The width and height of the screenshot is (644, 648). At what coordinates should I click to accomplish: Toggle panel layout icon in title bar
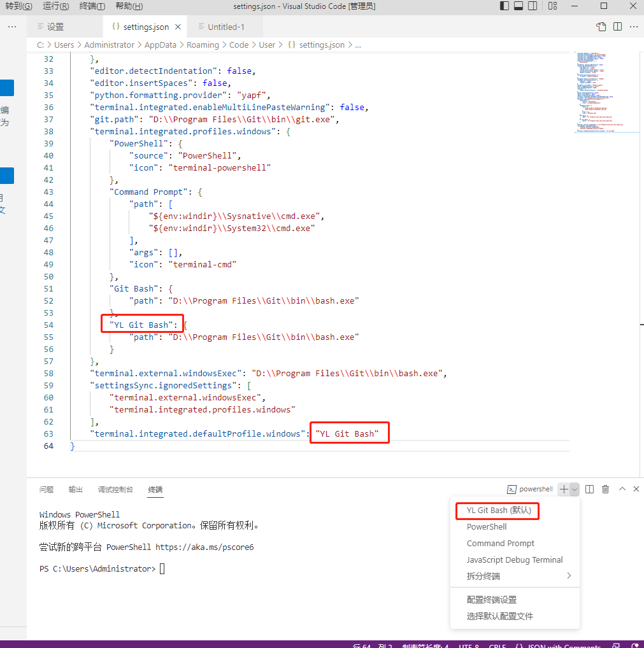coord(519,6)
